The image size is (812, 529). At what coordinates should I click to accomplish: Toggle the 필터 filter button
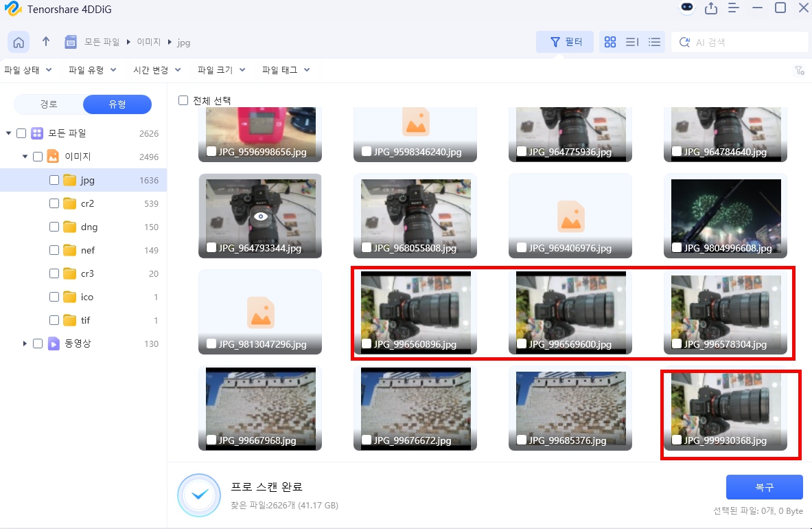tap(565, 42)
